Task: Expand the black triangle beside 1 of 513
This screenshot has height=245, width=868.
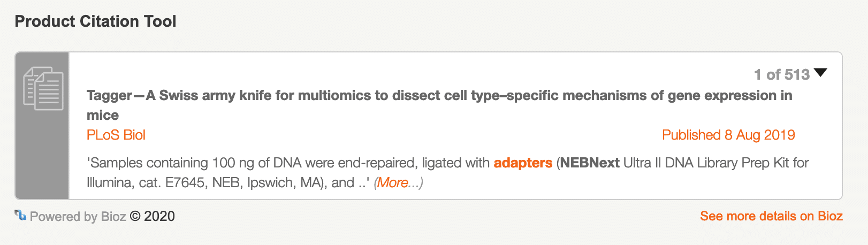Action: 820,73
